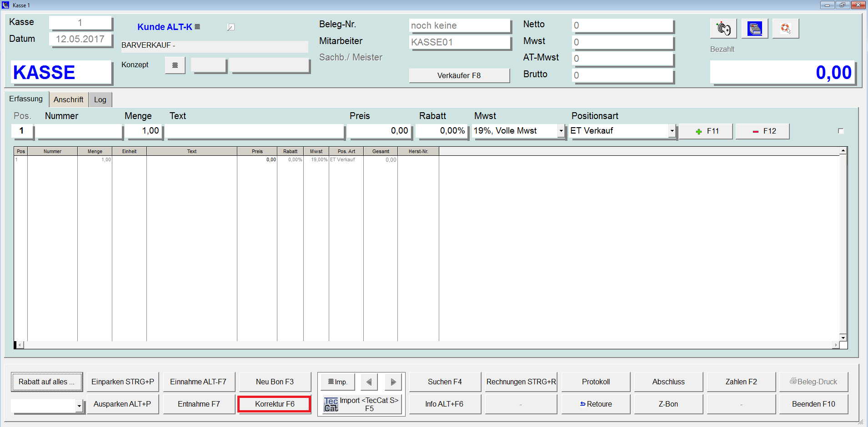Click the Bezahlt amount field
Viewport: 868px width, 427px height.
pyautogui.click(x=782, y=73)
